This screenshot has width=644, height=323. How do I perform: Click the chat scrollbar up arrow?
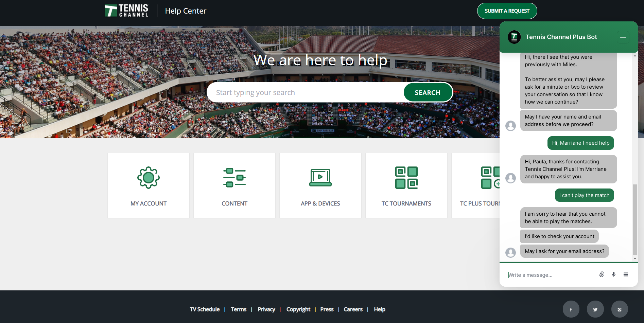pos(635,55)
